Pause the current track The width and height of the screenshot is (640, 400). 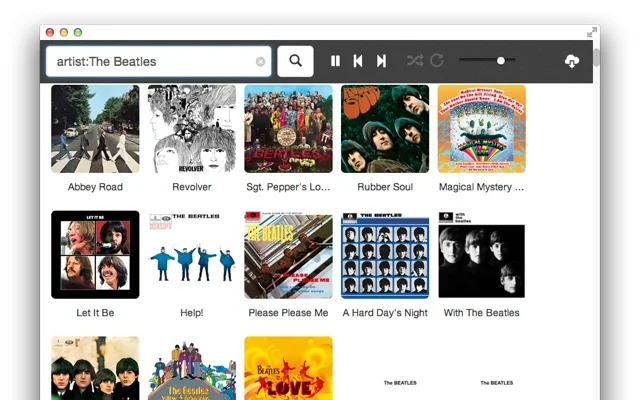pyautogui.click(x=335, y=61)
